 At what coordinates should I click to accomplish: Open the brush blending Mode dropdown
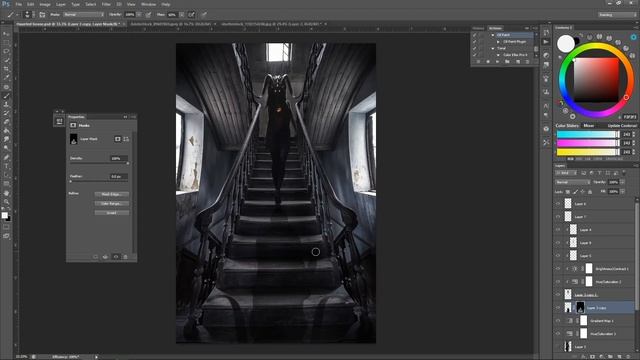click(83, 15)
